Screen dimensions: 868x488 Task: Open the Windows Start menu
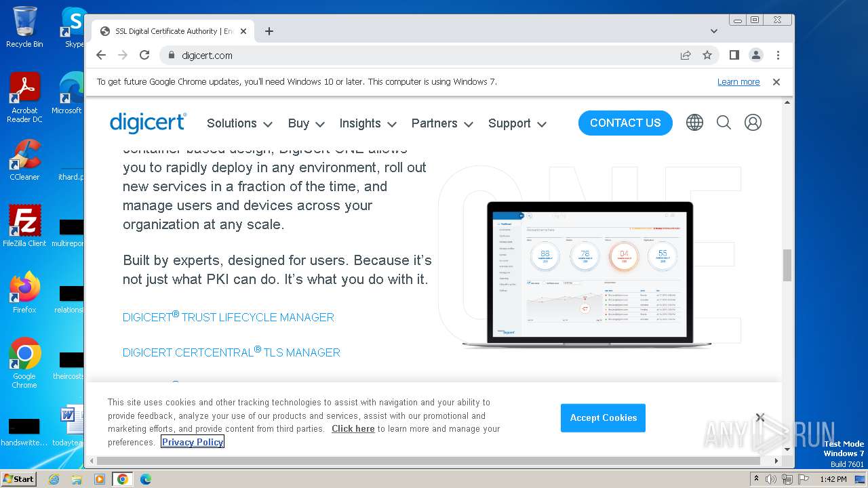pos(18,479)
